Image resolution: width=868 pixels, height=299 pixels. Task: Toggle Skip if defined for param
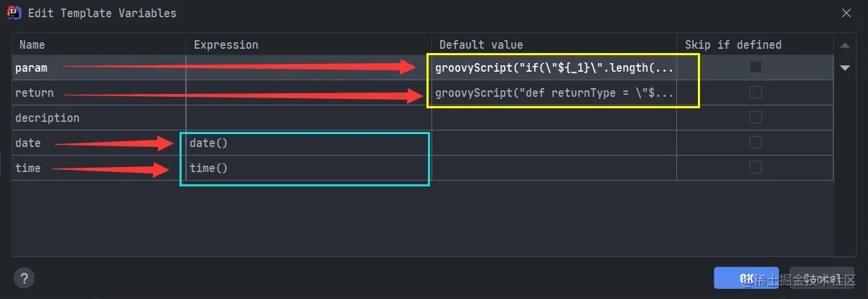point(755,67)
